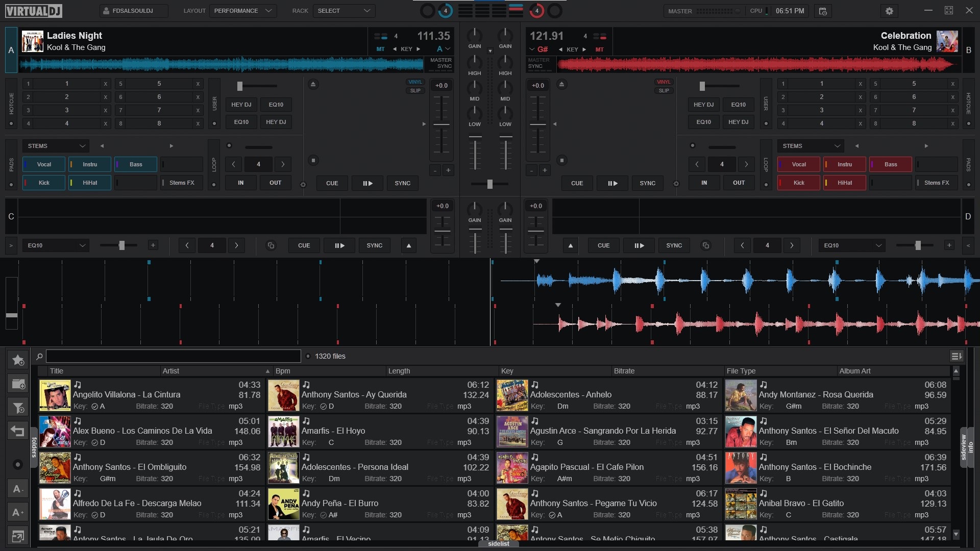
Task: Open the folders side tab
Action: 34,447
